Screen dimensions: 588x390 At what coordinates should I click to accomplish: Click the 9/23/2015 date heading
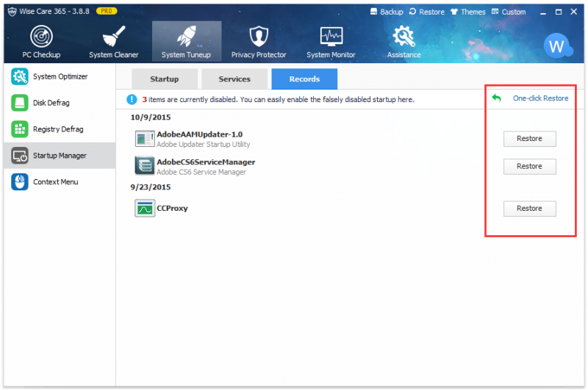click(151, 187)
